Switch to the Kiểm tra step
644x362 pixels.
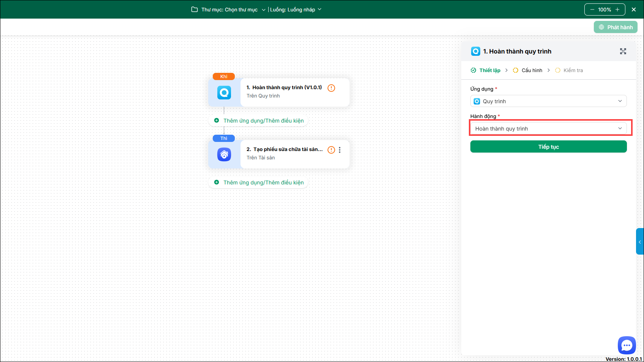click(x=573, y=70)
